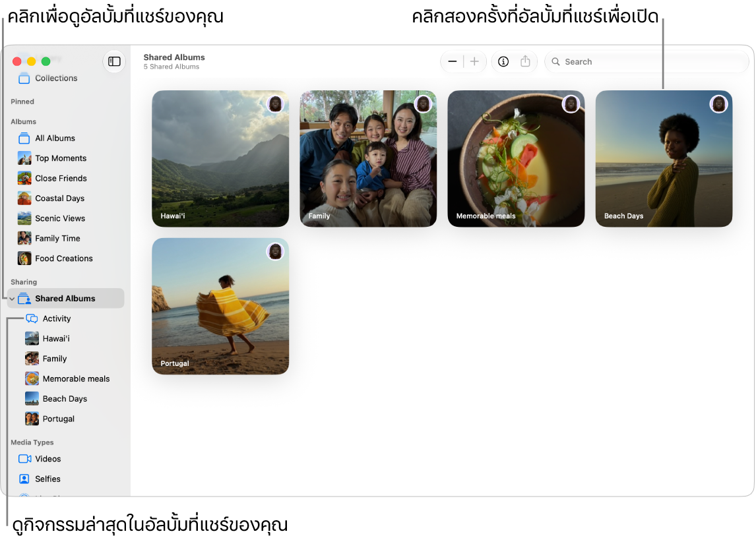This screenshot has height=542, width=756.
Task: Click the avatar on Beach Days thumbnail
Action: [719, 104]
